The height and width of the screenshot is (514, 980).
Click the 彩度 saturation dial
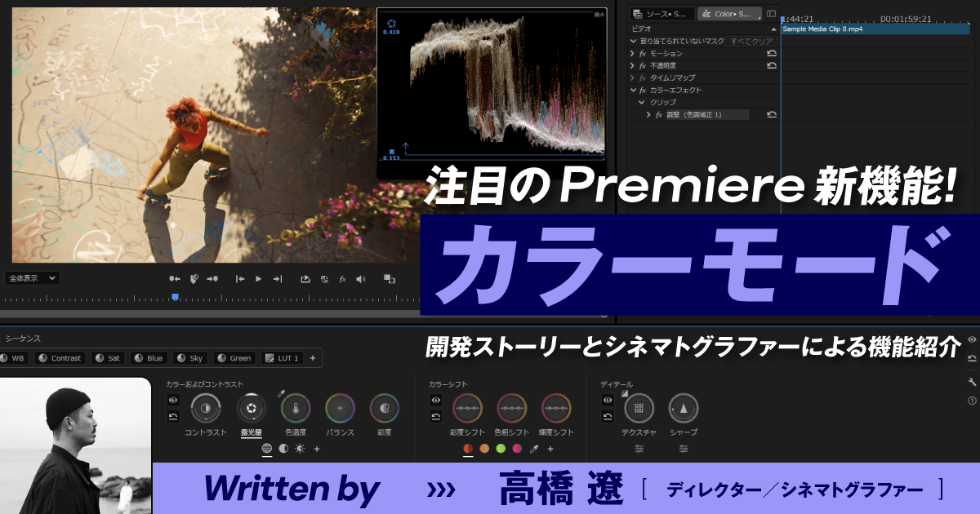pos(385,408)
